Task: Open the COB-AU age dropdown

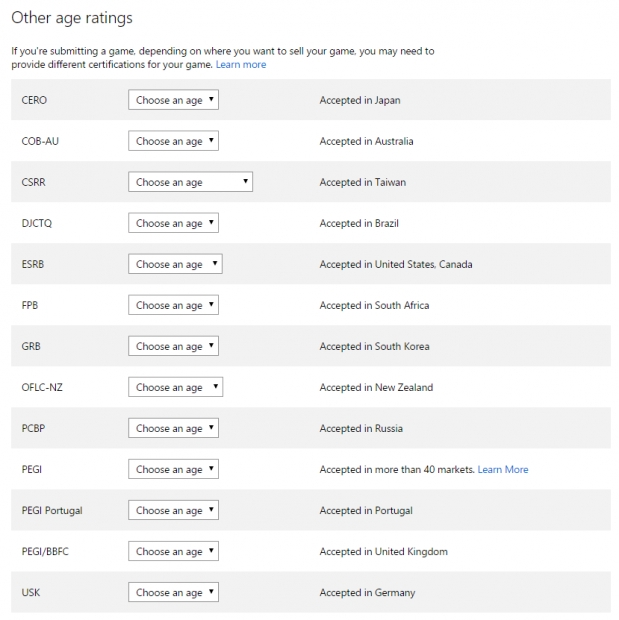Action: click(173, 141)
